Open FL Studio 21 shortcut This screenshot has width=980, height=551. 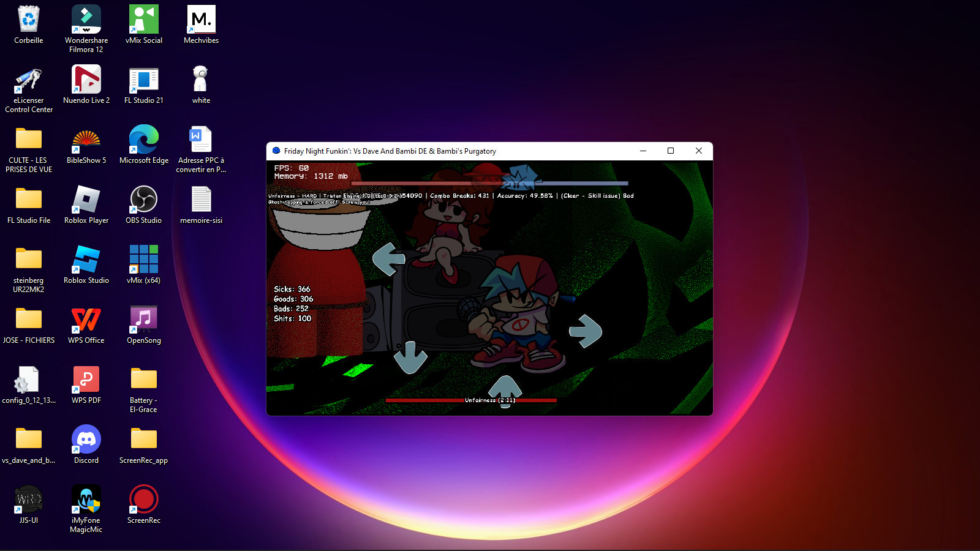[144, 86]
